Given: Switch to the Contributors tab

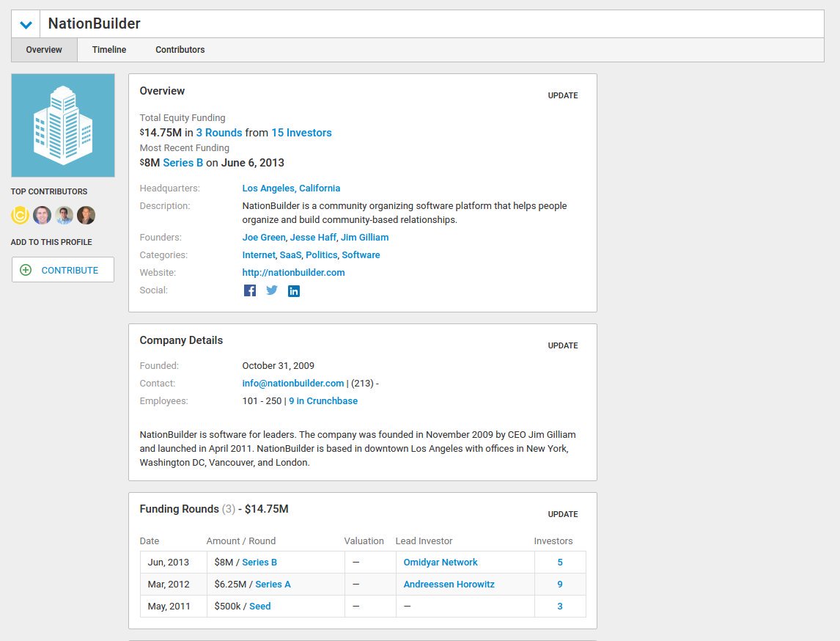Looking at the screenshot, I should [x=180, y=50].
